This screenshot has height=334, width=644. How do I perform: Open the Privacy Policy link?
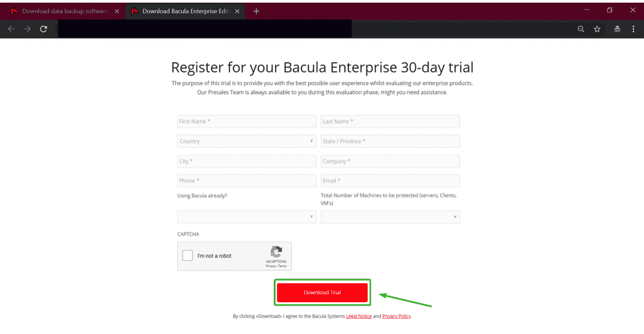tap(396, 317)
